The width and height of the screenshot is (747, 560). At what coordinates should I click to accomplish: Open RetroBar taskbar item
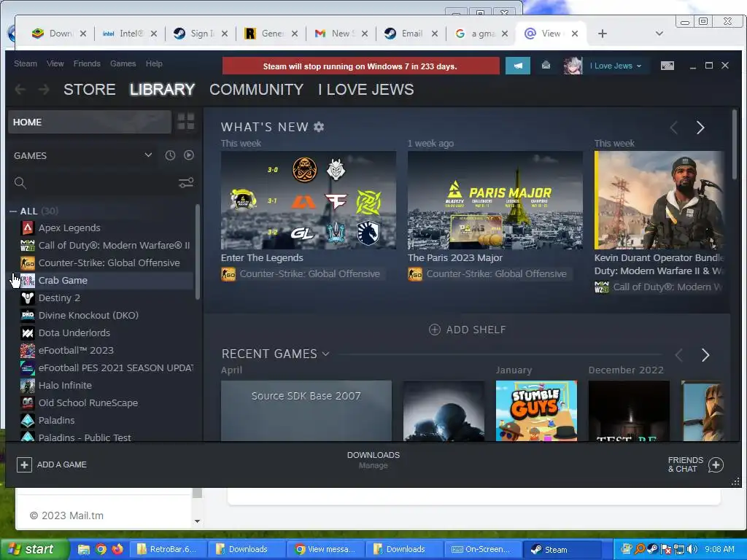(167, 549)
